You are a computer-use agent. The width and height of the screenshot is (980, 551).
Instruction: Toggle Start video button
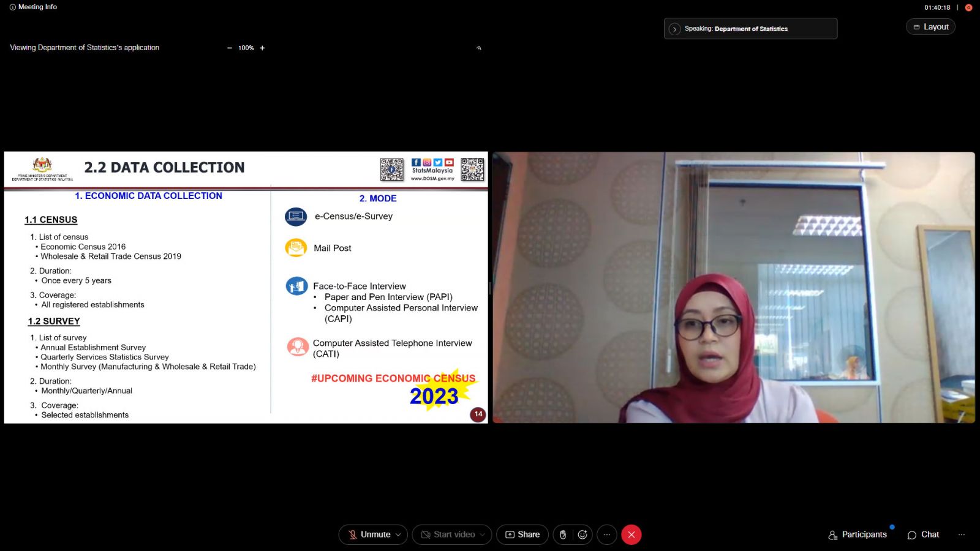click(x=448, y=534)
